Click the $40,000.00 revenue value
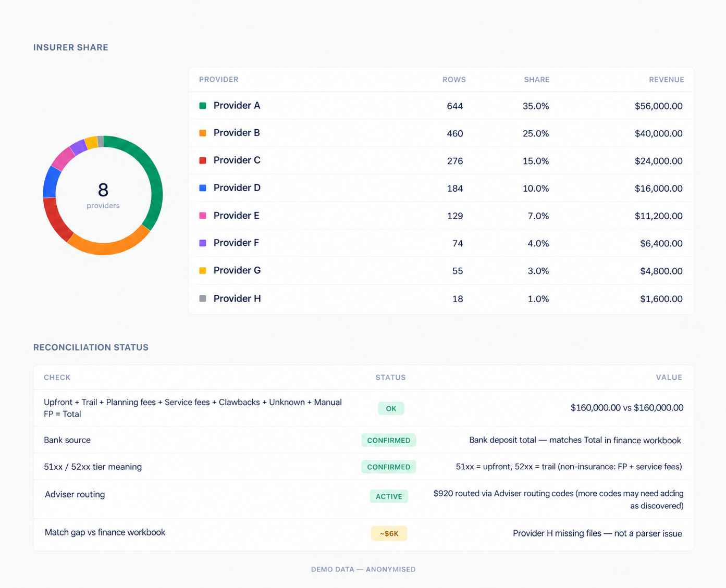The image size is (726, 588). coord(659,134)
